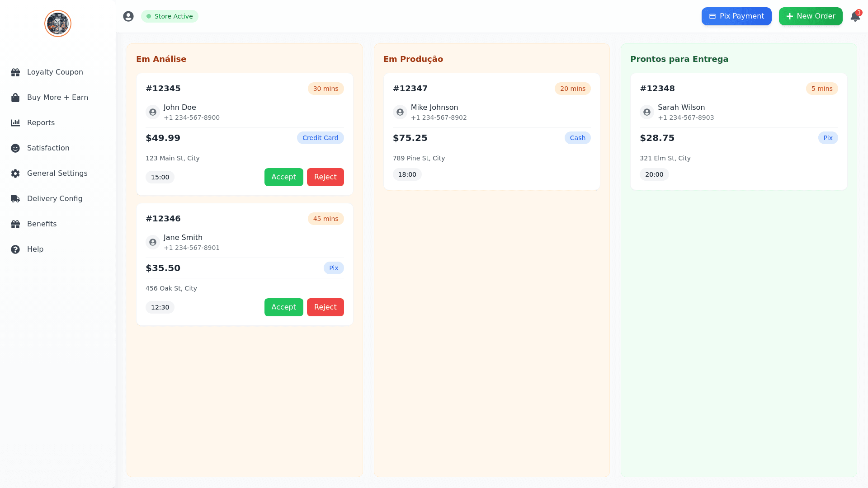Viewport: 868px width, 488px height.
Task: Reject order #12346
Action: 325,307
